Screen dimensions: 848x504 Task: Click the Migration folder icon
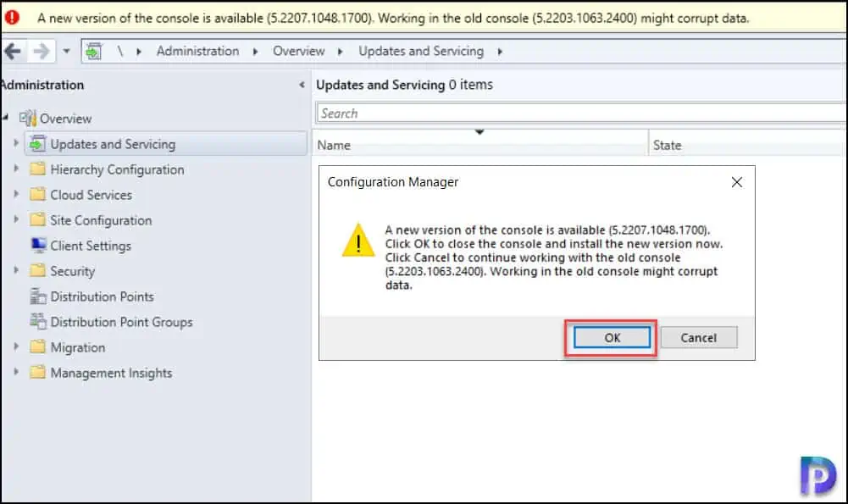point(37,346)
